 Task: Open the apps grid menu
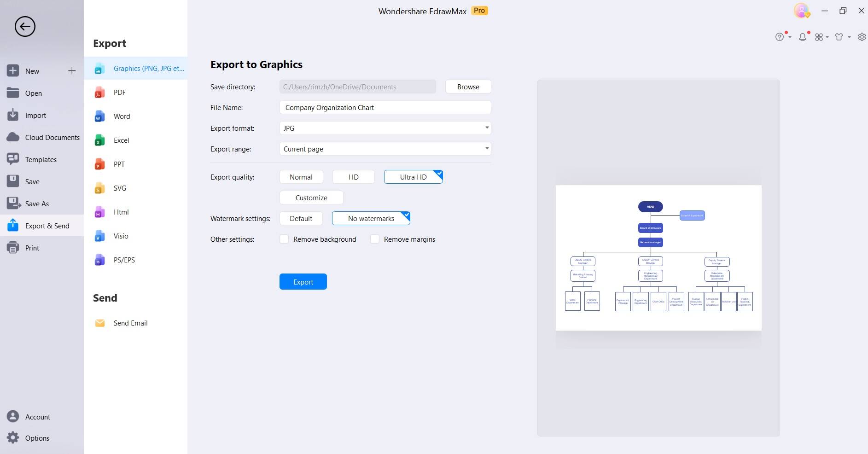click(821, 37)
